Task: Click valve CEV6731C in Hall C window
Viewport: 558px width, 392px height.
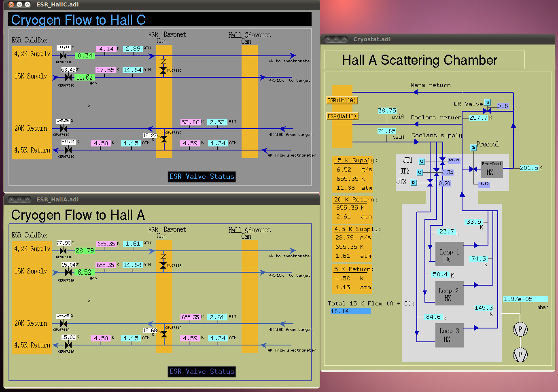Action: coord(68,77)
